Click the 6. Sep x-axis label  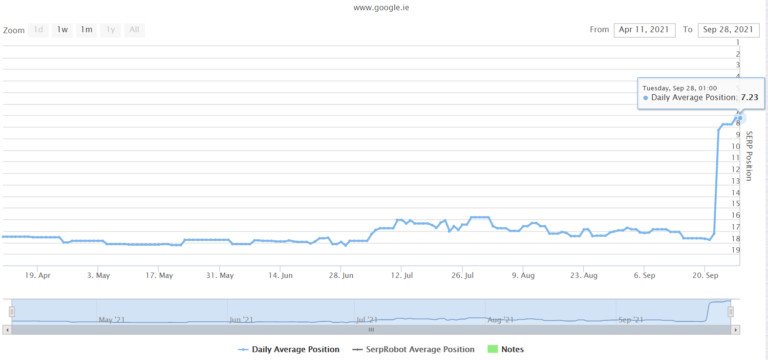pyautogui.click(x=645, y=276)
